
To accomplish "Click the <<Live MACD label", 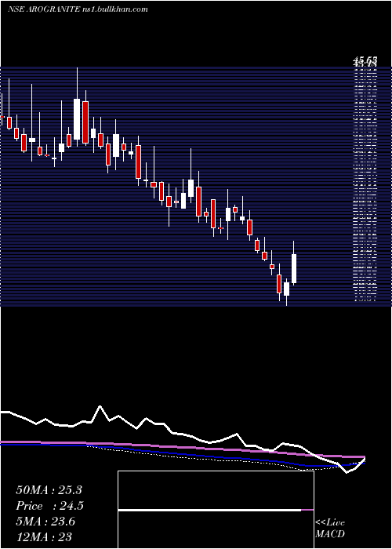I will (330, 529).
